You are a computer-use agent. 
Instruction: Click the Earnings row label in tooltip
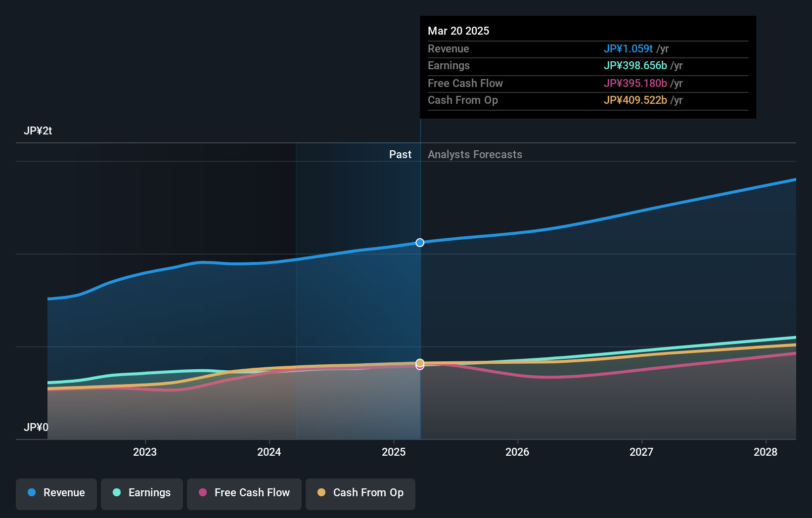449,66
